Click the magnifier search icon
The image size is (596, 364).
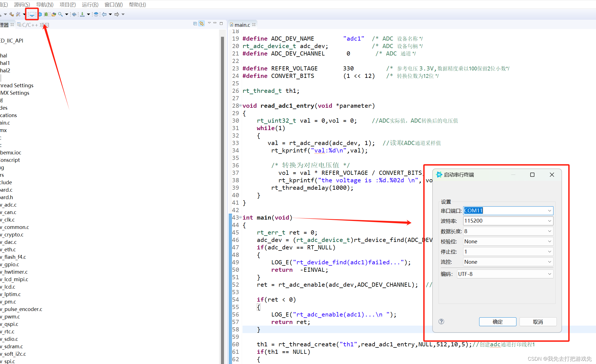pos(60,14)
